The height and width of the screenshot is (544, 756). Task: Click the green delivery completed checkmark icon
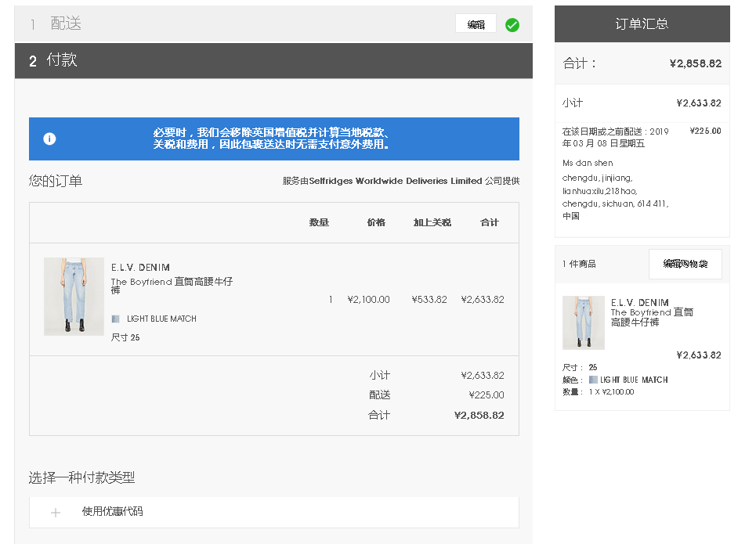pos(512,25)
